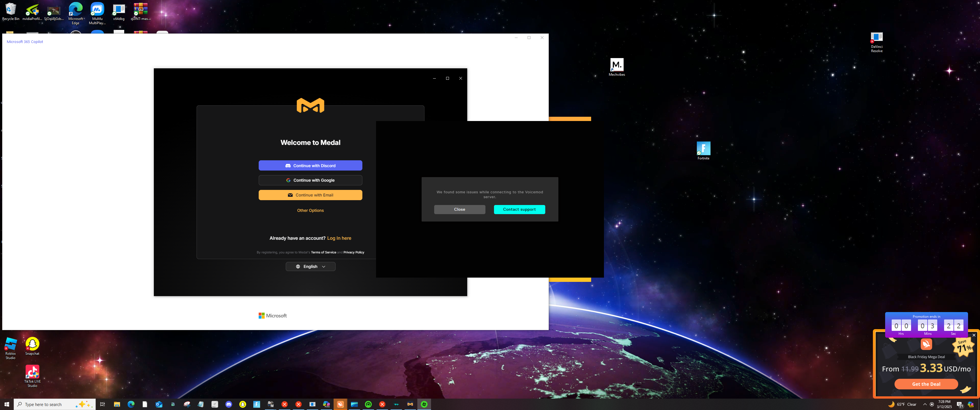
Task: Open the qUINT-mas... archive on desktop
Action: (140, 11)
